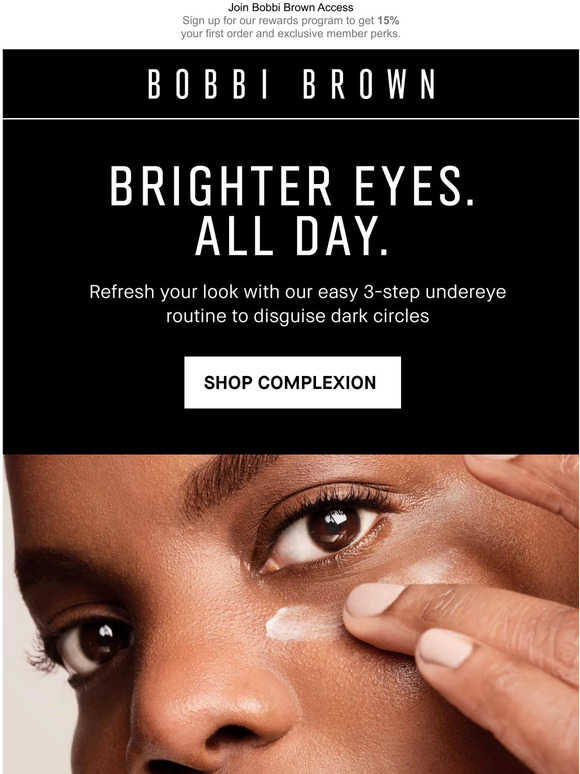Select the Brighter Eyes. All Day. headline
Image resolution: width=580 pixels, height=774 pixels.
pyautogui.click(x=291, y=211)
